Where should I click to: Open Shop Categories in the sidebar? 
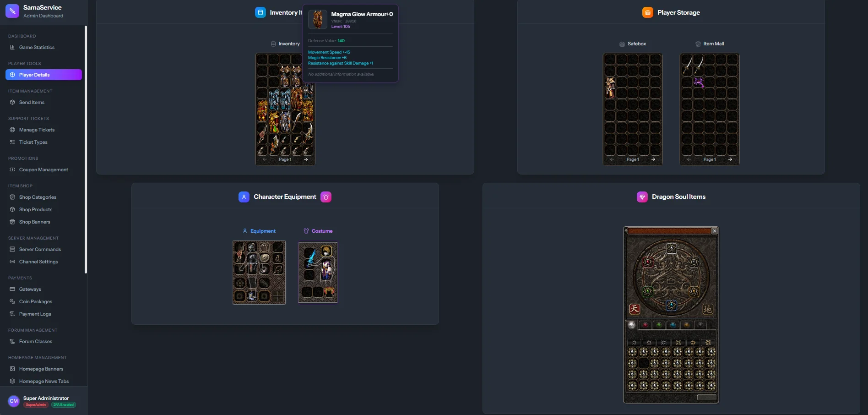pyautogui.click(x=43, y=197)
